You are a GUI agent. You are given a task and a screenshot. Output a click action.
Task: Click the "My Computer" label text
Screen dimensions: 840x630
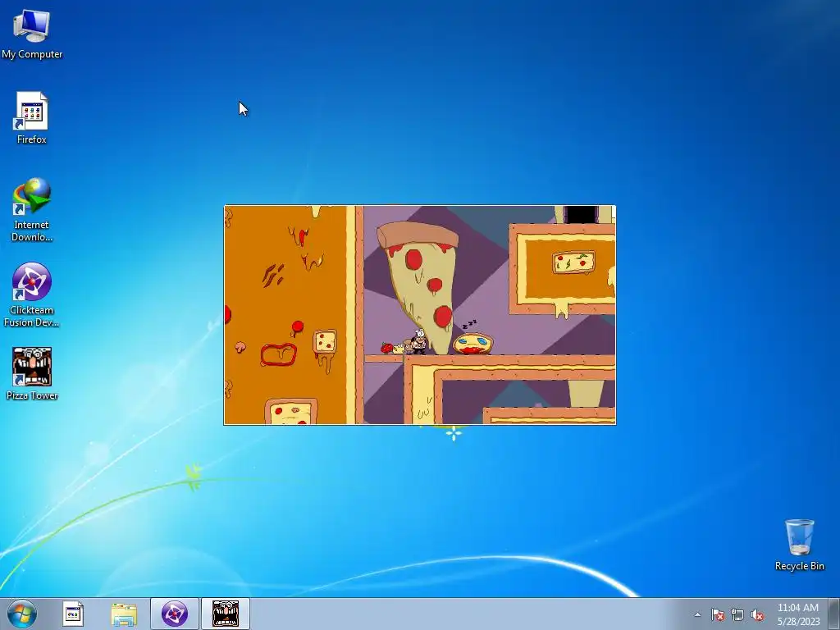[32, 54]
